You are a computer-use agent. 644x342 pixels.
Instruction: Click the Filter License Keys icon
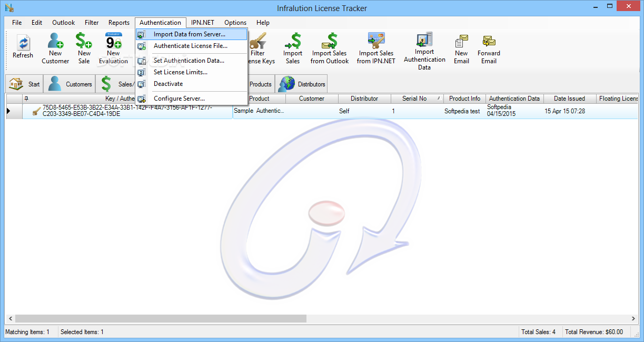tap(258, 41)
